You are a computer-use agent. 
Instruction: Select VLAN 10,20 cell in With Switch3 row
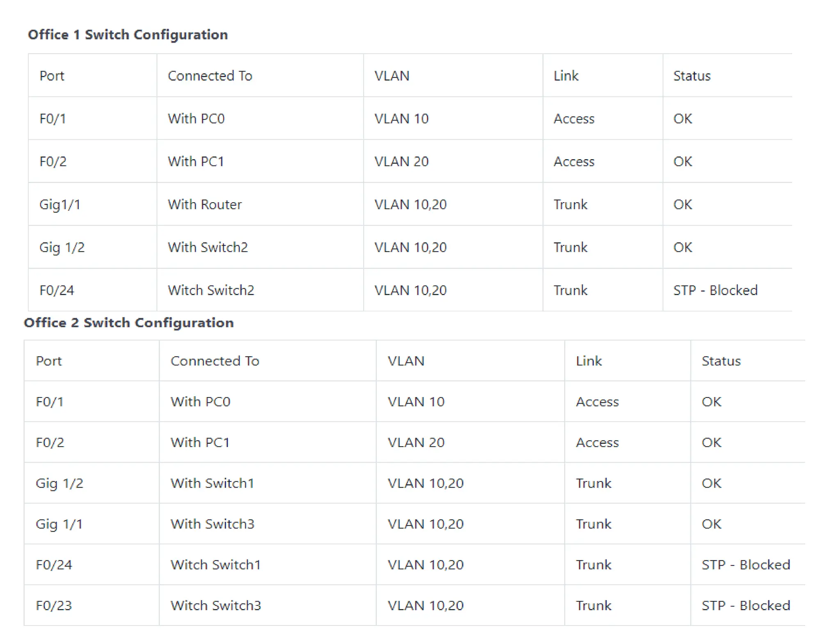(425, 524)
